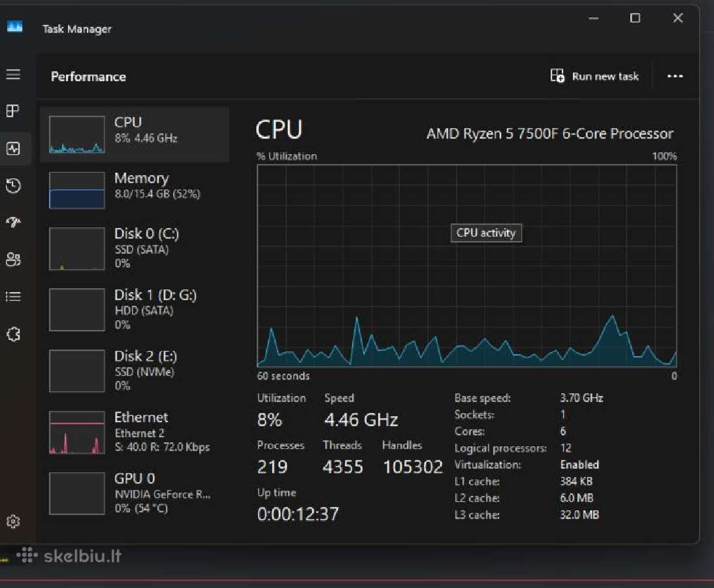The image size is (714, 588).
Task: Click the Memory usage thumbnail graph
Action: click(77, 190)
